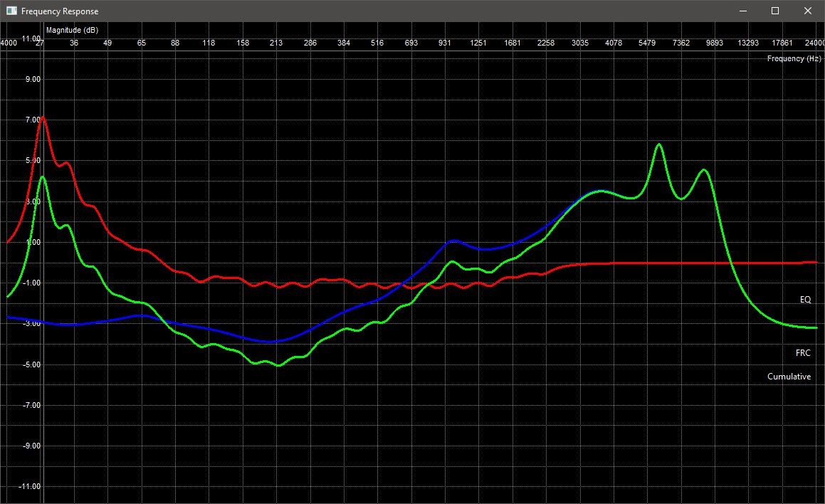
Task: Click the 24000 Hz label at right edge
Action: [x=814, y=43]
